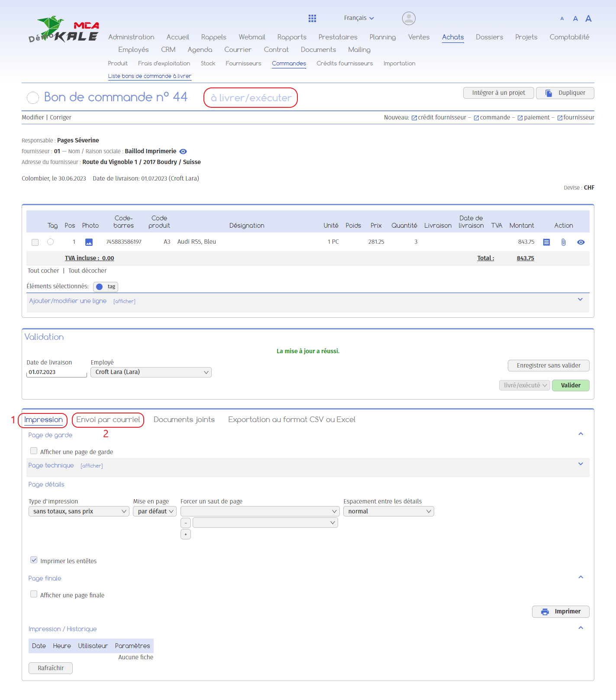Open photo icon for Audi RS5 row
The image size is (616, 700).
coord(89,242)
